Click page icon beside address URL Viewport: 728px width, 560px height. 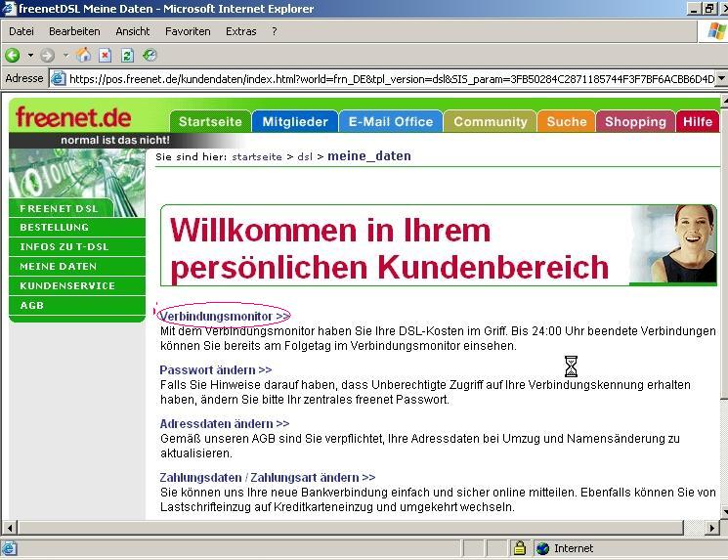tap(59, 79)
